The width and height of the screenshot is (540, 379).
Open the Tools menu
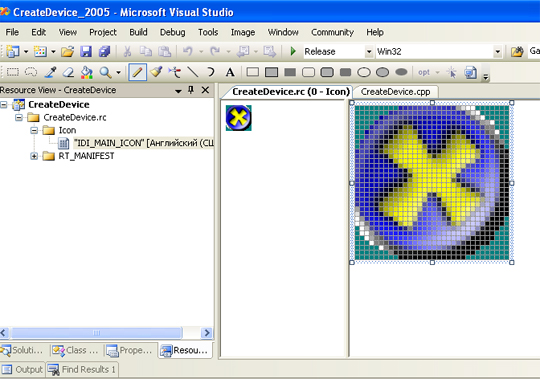[x=208, y=32]
